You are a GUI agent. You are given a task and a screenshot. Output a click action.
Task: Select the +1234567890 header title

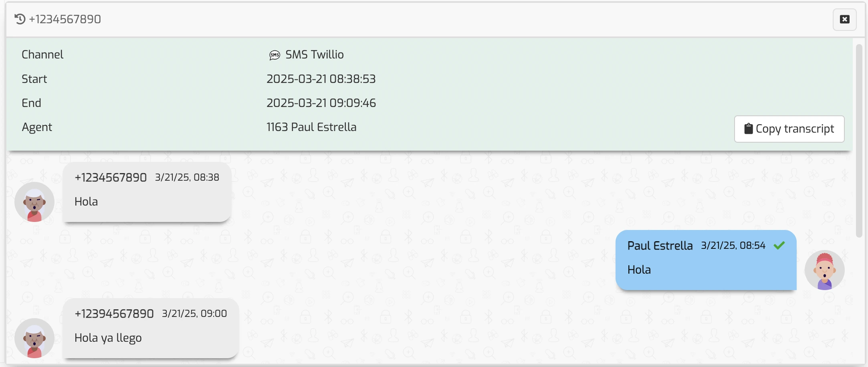tap(65, 18)
